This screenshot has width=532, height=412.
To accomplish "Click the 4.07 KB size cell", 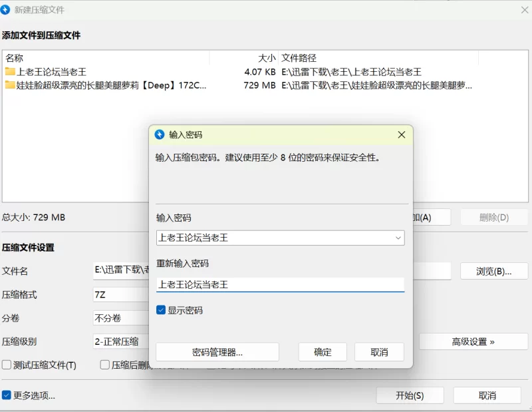I will coord(260,72).
